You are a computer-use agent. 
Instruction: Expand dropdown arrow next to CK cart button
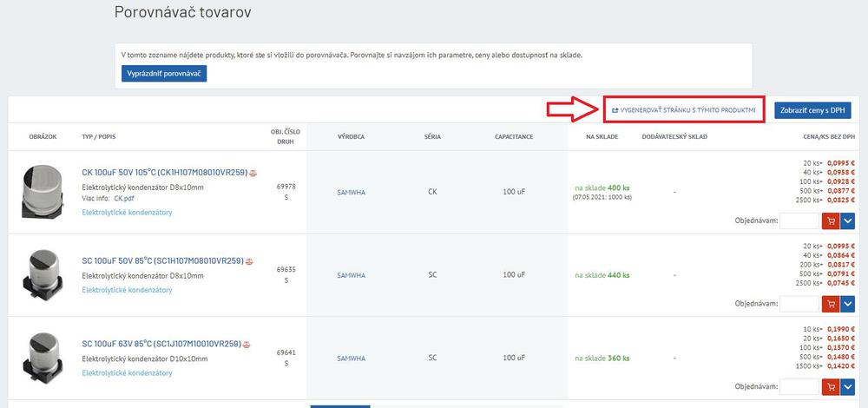point(848,221)
